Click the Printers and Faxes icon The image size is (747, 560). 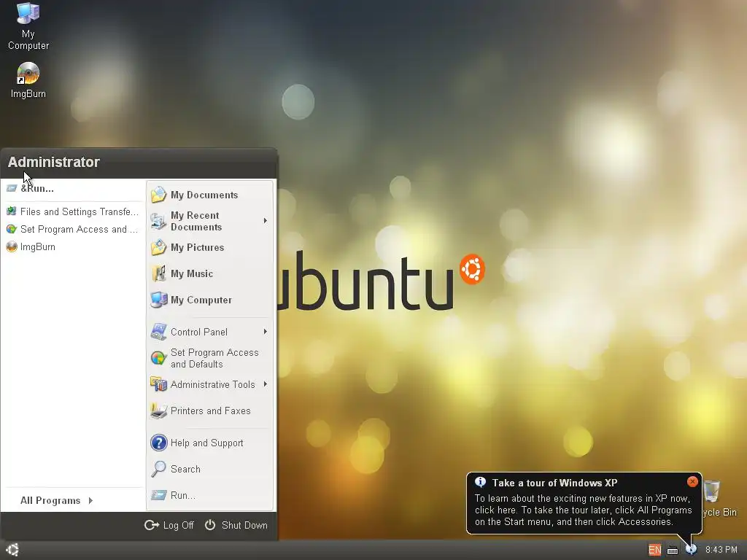coord(158,411)
